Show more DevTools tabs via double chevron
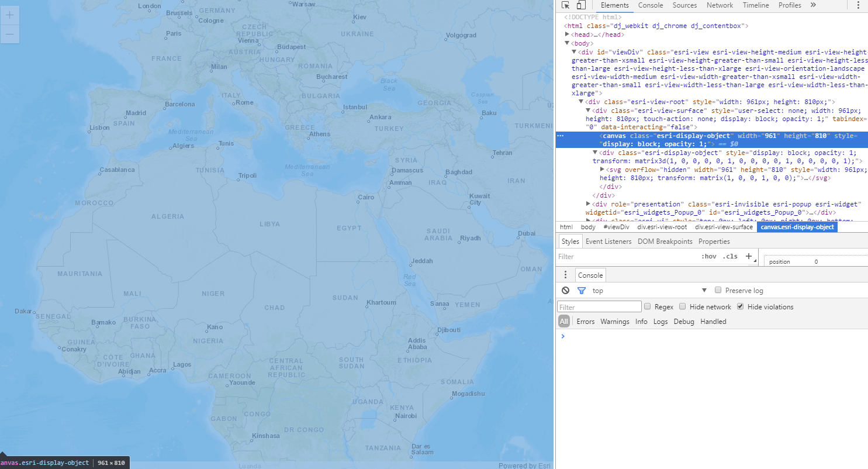The width and height of the screenshot is (868, 469). [812, 5]
